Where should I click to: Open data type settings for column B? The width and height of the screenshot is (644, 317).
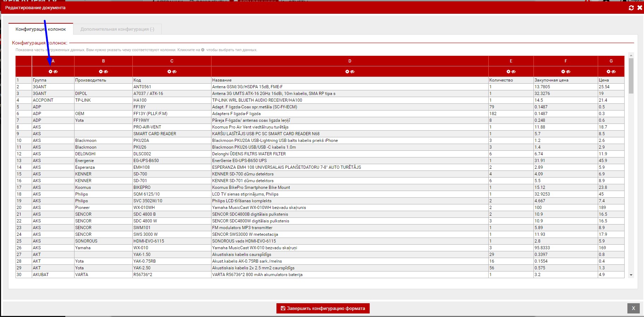point(101,72)
